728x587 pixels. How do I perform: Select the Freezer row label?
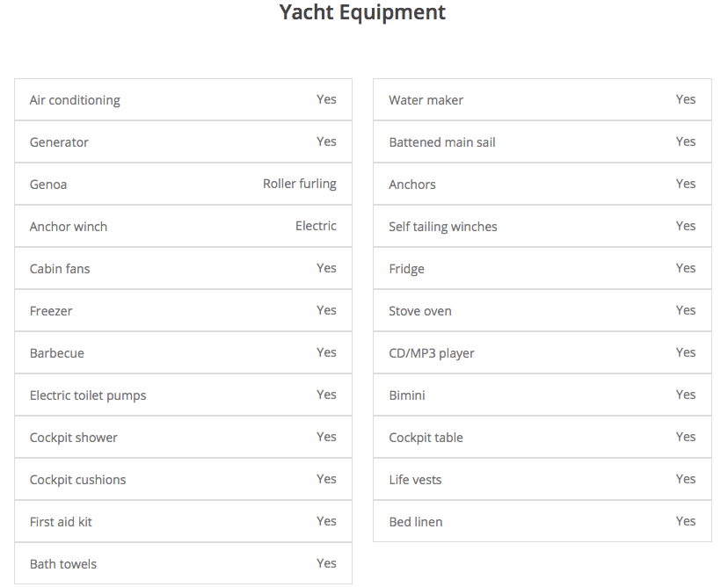tap(51, 311)
